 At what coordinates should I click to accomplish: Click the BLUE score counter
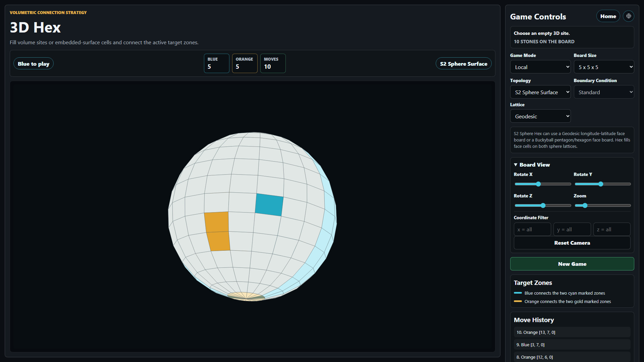(216, 63)
